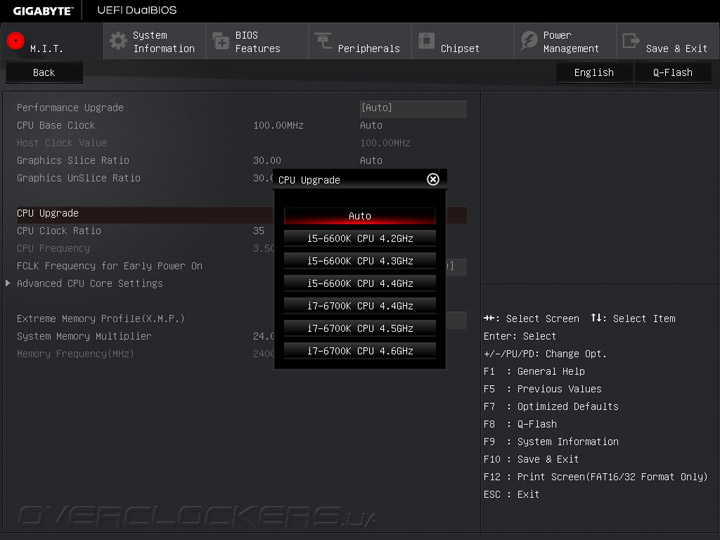Open the Power Management tab
Screen dimensions: 720x540
[x=565, y=41]
